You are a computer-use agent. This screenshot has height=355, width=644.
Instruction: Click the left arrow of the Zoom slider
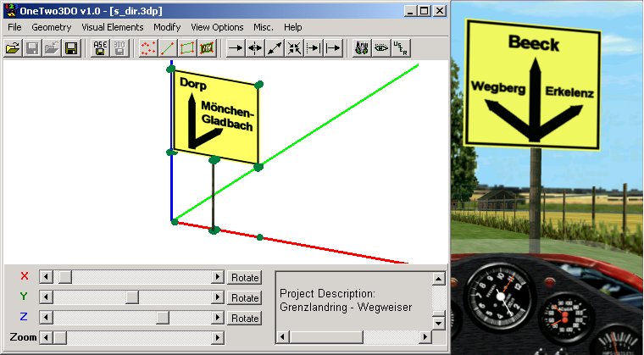(47, 338)
